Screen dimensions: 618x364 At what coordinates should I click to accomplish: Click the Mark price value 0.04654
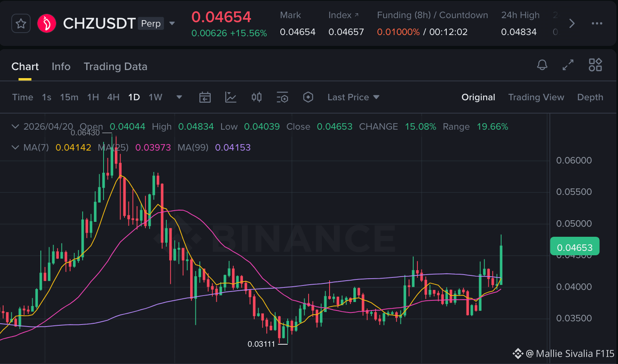(298, 32)
